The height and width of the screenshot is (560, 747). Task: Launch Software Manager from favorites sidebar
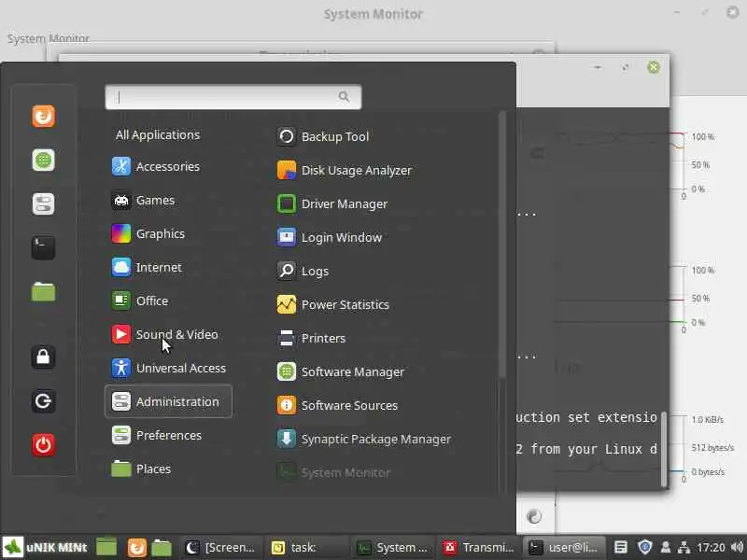click(x=43, y=160)
